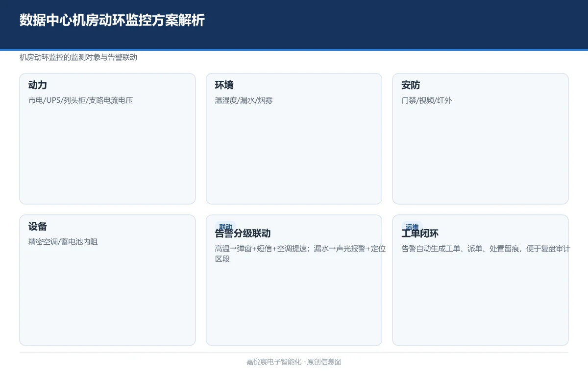588x372 pixels.
Task: Select text 市电/UPS/列头柜/支路电流电压
Action: coord(81,100)
